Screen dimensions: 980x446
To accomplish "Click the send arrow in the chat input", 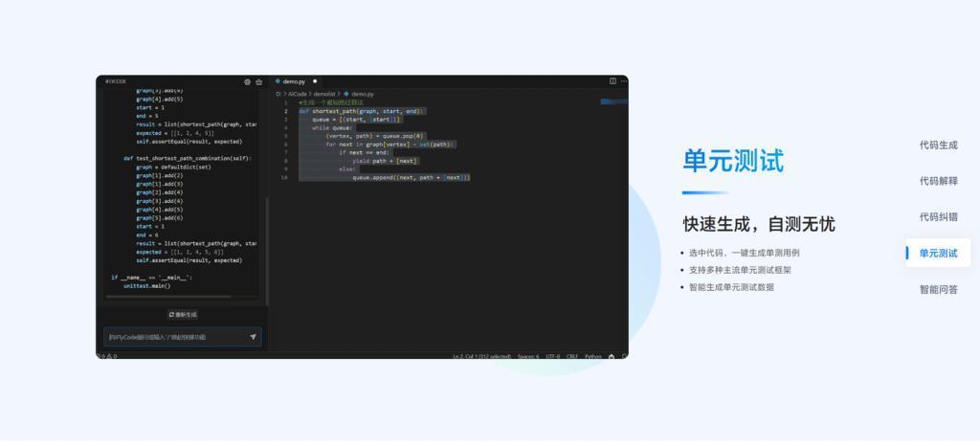I will click(x=253, y=337).
